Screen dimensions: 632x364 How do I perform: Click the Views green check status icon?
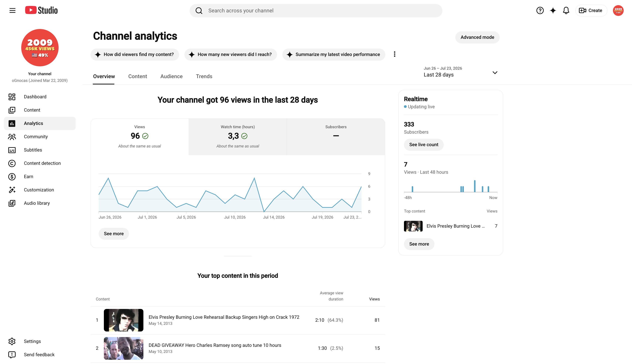145,136
